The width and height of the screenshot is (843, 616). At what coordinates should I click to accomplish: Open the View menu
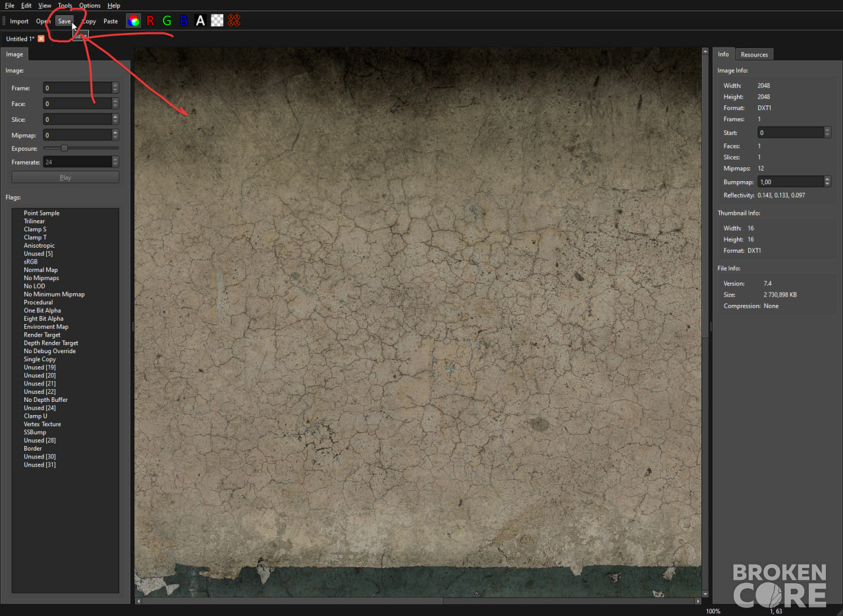pyautogui.click(x=45, y=5)
